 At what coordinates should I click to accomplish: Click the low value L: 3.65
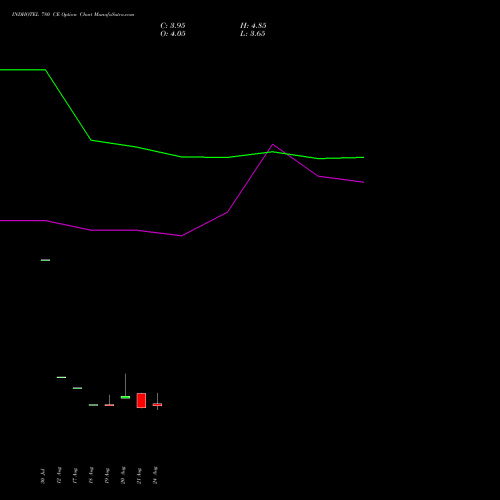click(252, 34)
